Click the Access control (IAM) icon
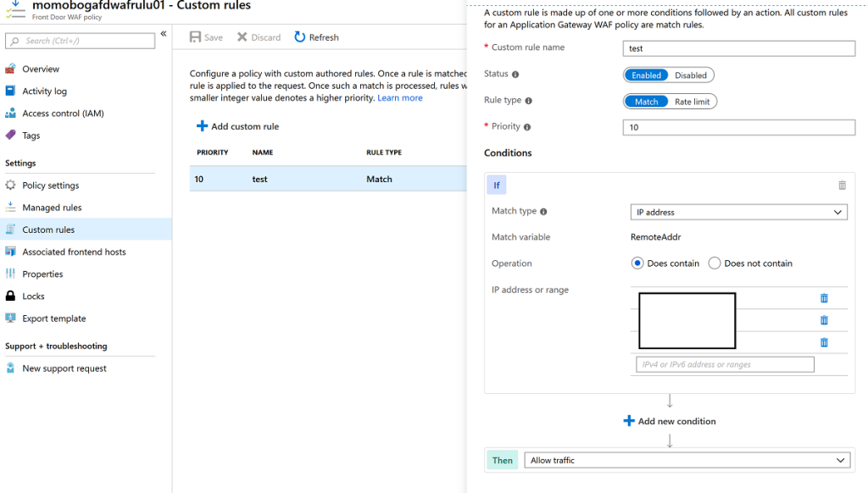The height and width of the screenshot is (493, 868). (10, 114)
